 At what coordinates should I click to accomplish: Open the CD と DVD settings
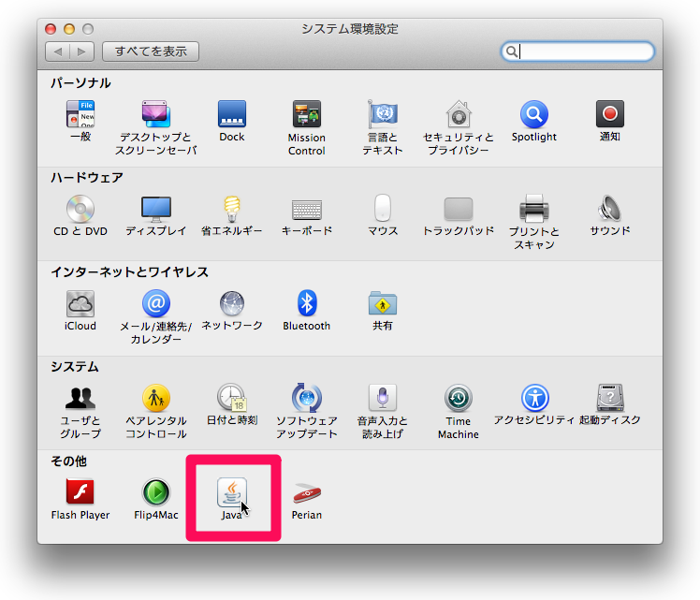pos(80,209)
